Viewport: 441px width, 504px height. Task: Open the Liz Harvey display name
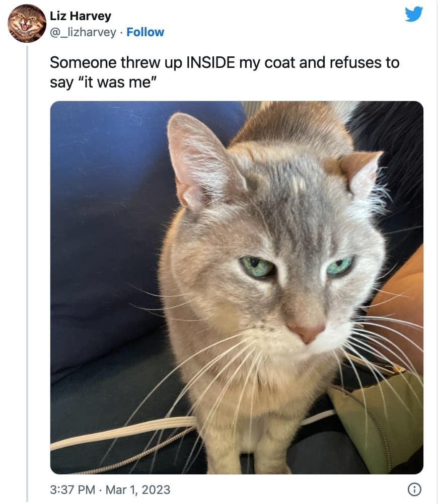click(81, 16)
